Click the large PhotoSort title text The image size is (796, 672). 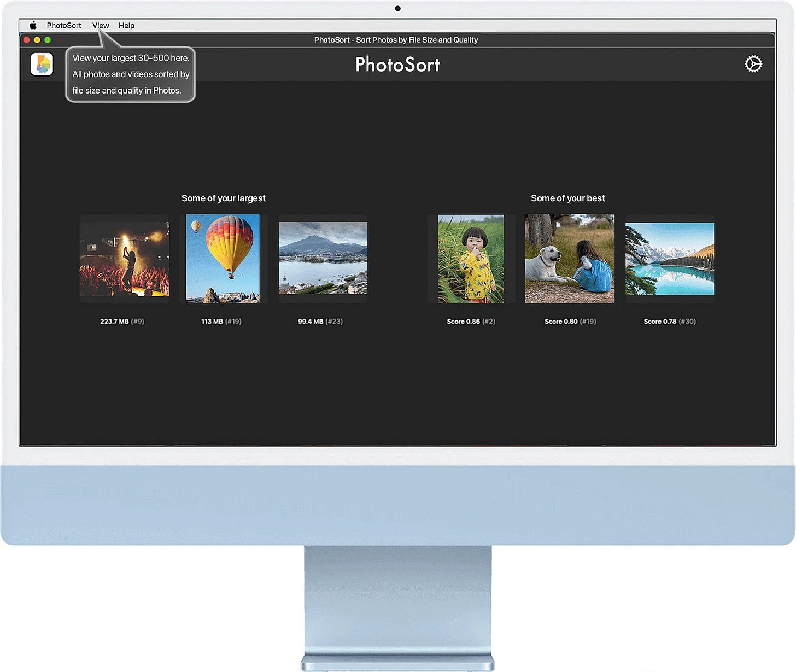[397, 65]
